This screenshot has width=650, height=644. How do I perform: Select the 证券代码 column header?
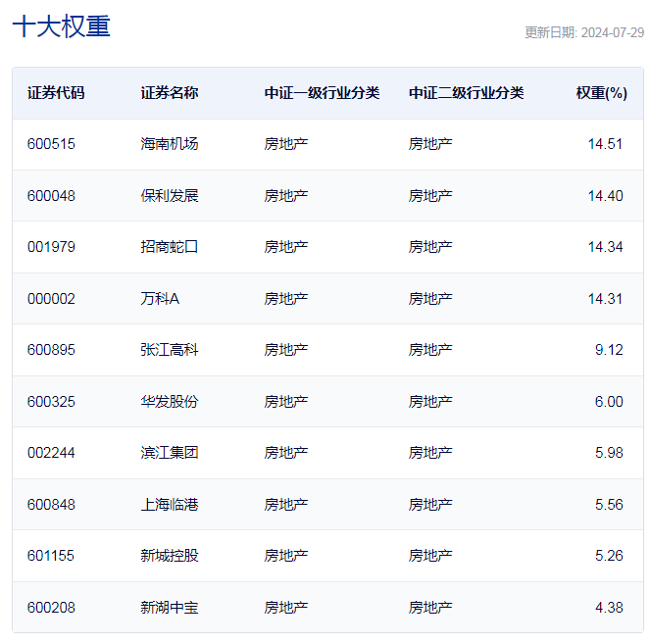(56, 93)
